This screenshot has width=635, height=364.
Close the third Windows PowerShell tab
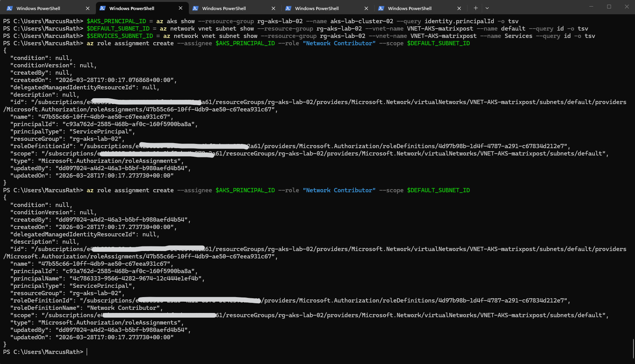point(273,8)
